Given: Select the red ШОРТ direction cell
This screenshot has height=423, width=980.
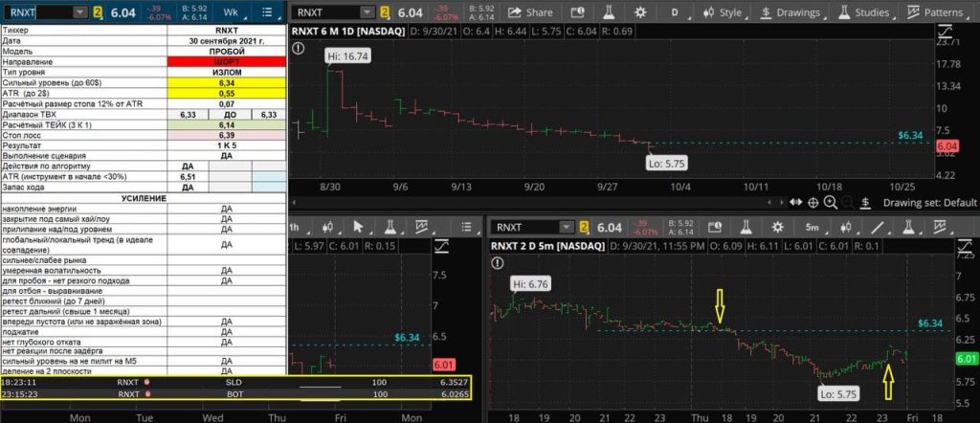Looking at the screenshot, I should click(226, 62).
